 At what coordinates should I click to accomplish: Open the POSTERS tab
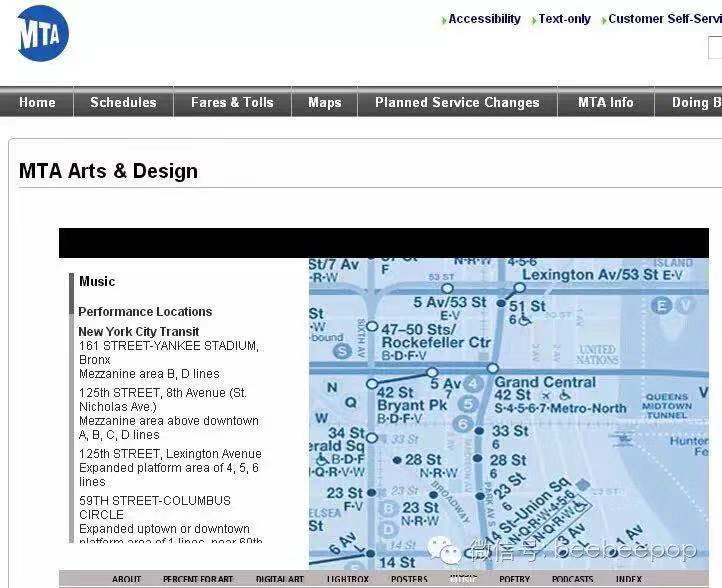(409, 579)
